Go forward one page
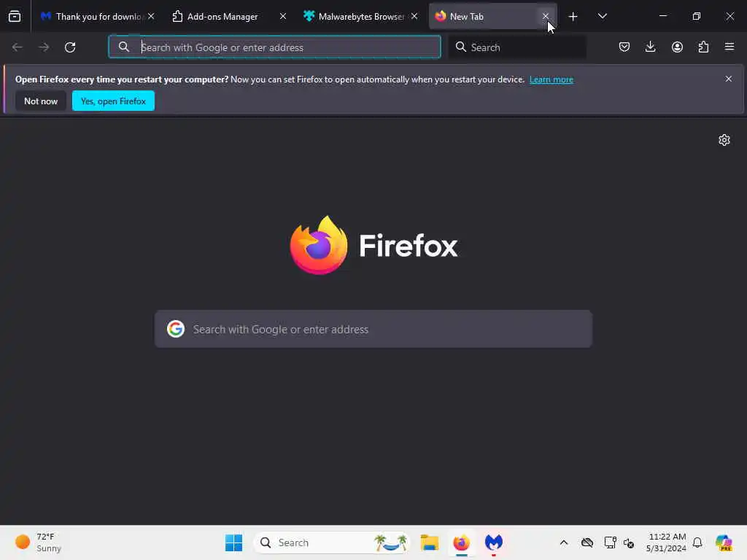This screenshot has width=747, height=560. click(44, 47)
